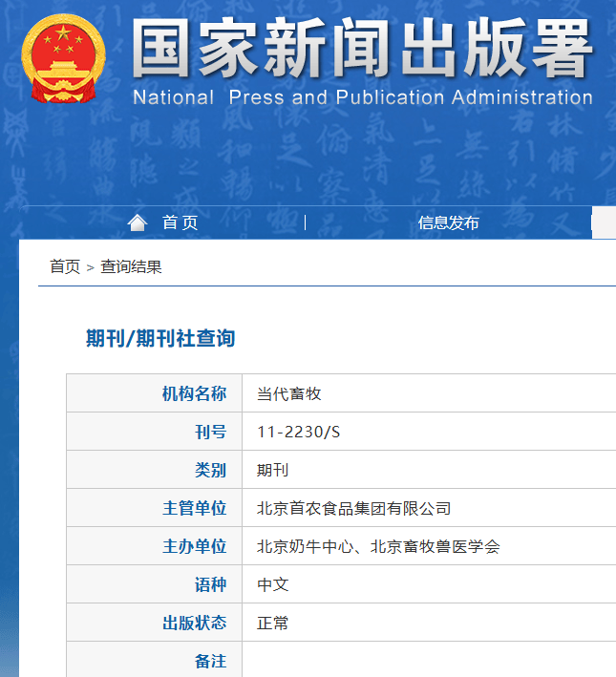Select the 北京首农食品集团有限公司 value

(x=353, y=508)
